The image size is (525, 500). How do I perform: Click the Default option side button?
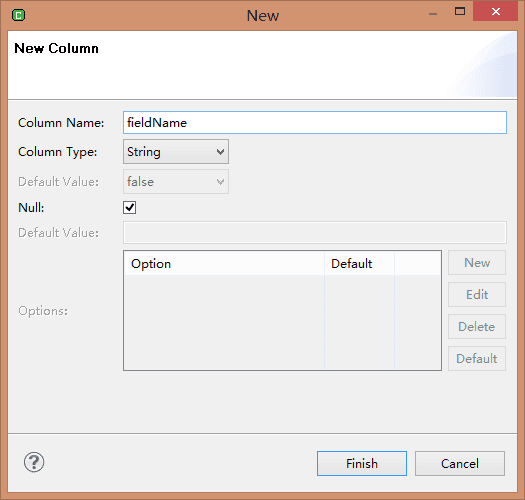click(477, 359)
